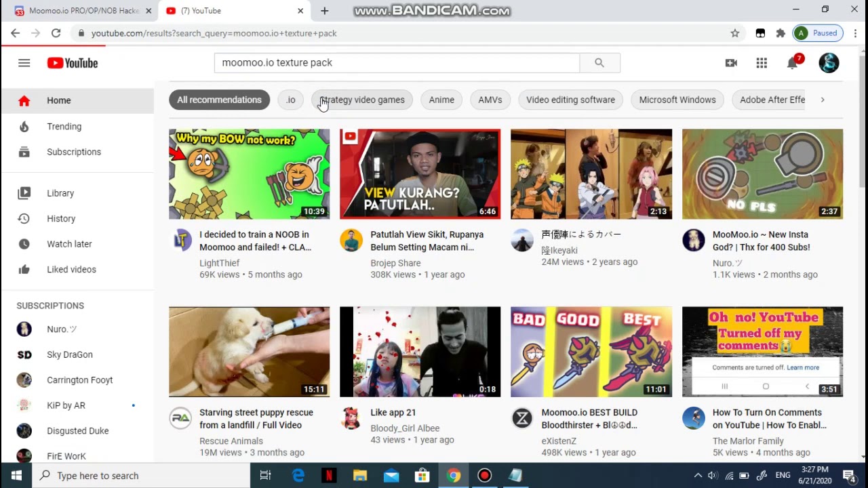Reload the page in Chrome
Viewport: 868px width, 488px height.
click(x=56, y=33)
